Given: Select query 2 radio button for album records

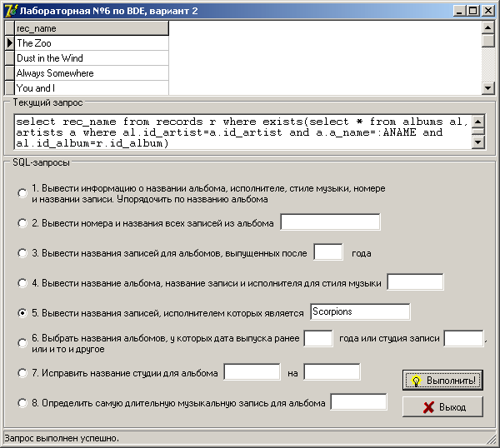Looking at the screenshot, I should (x=22, y=223).
